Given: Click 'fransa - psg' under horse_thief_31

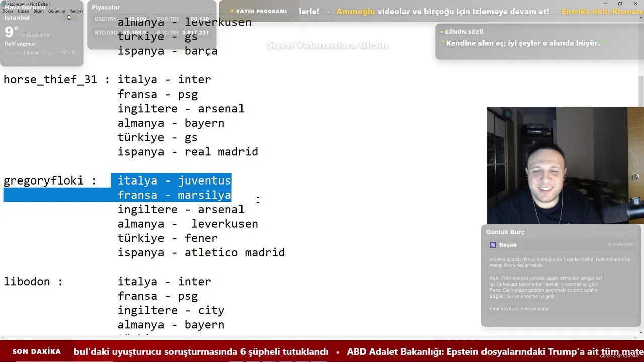Looking at the screenshot, I should [157, 95].
